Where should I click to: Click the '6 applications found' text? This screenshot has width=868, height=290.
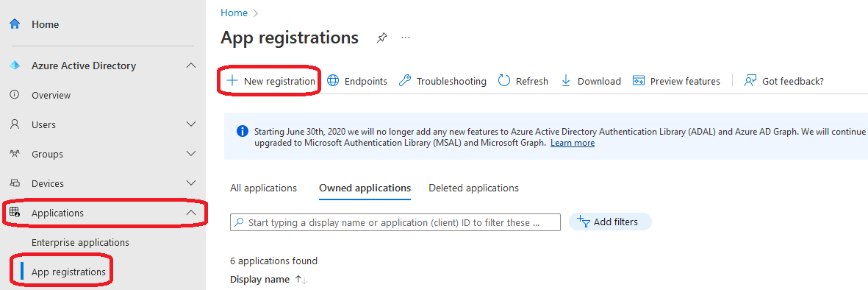pos(273,261)
